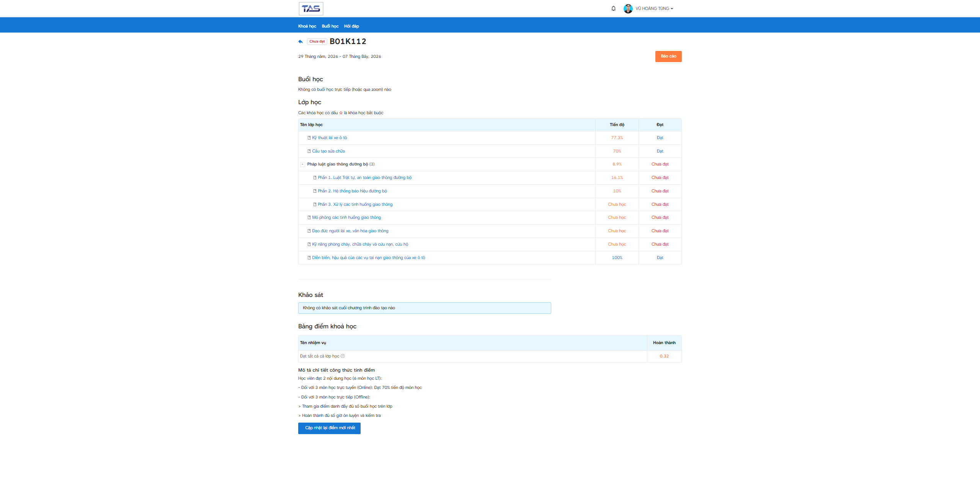Click document icon beside Cấu tạo sửa chữa

click(309, 151)
